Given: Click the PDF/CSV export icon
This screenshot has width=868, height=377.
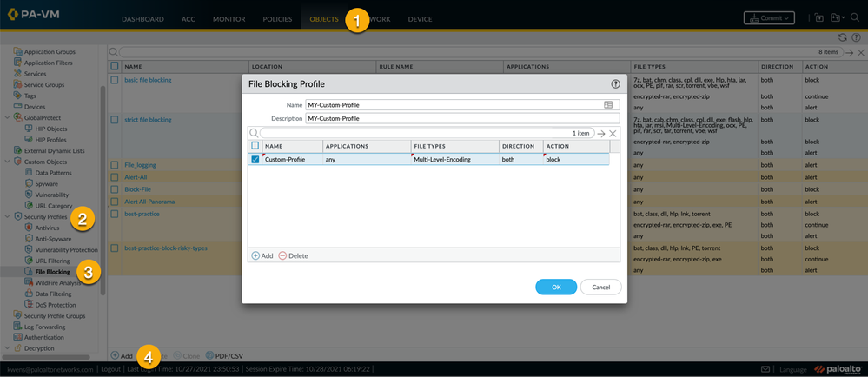Looking at the screenshot, I should (x=209, y=356).
